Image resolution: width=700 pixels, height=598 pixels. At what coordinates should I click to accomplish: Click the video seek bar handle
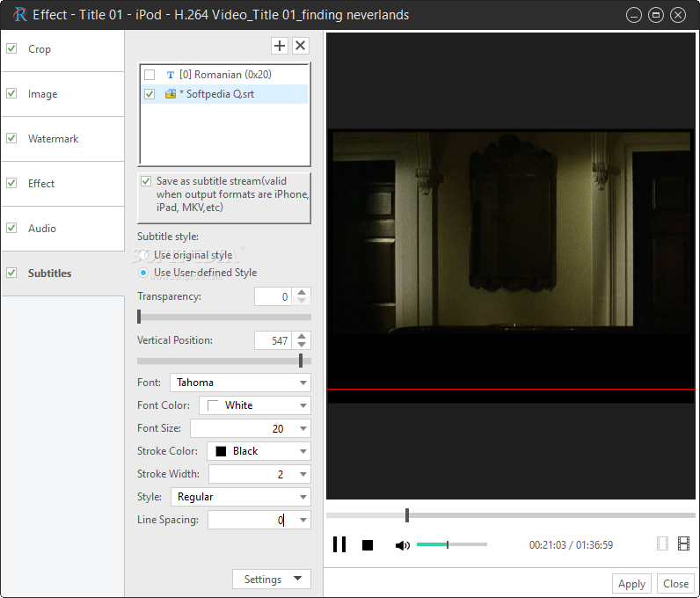click(407, 515)
